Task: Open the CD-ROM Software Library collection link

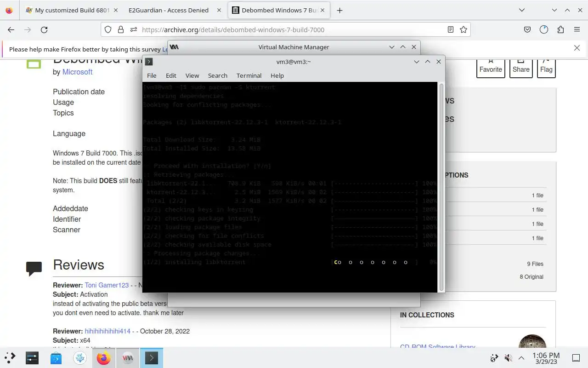Action: (x=437, y=346)
